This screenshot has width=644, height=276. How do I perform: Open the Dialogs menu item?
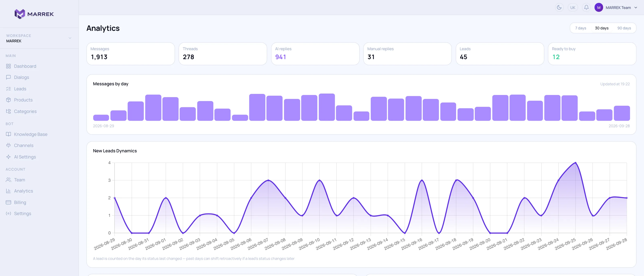point(22,77)
